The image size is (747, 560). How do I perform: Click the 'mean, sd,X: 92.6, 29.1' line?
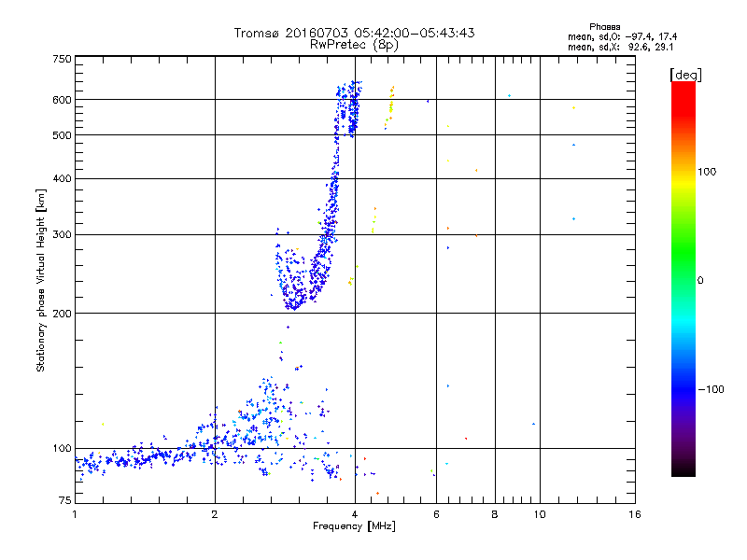(620, 47)
